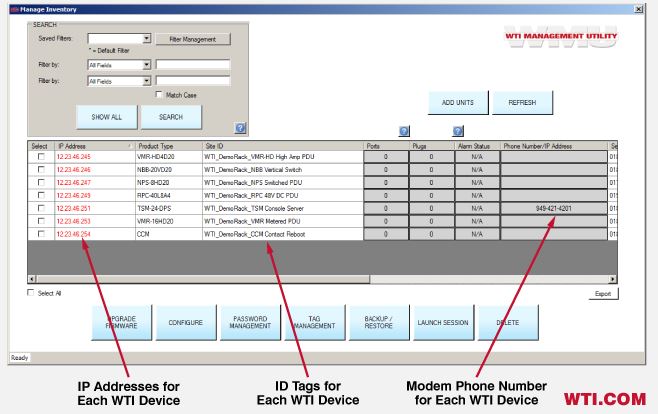658x414 pixels.
Task: Click the TAG MANAGEMENT button
Action: (315, 322)
